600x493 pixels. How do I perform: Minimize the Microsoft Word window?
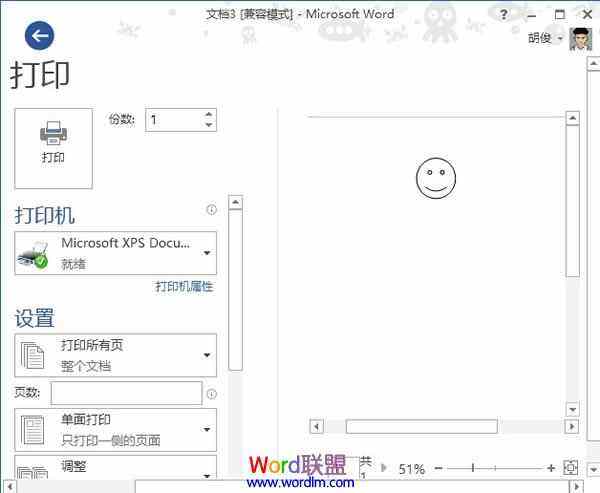click(532, 15)
